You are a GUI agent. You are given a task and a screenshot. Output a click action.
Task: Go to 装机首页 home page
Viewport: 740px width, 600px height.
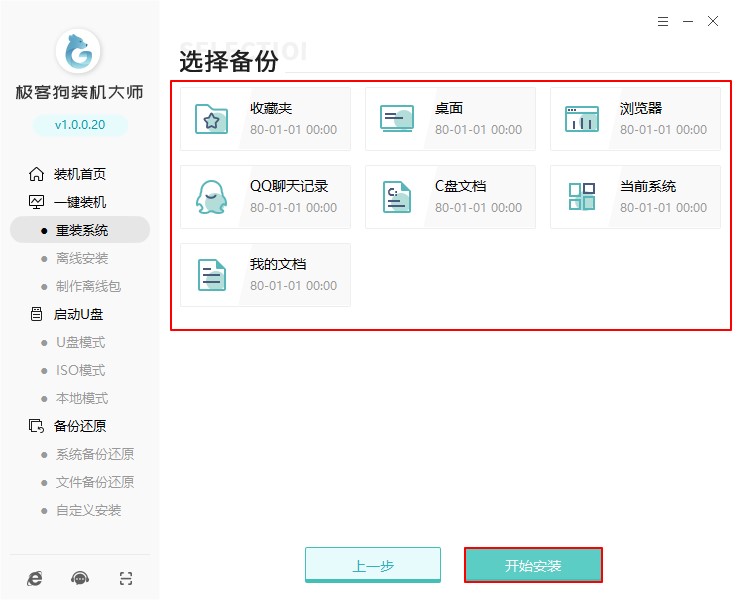(80, 174)
